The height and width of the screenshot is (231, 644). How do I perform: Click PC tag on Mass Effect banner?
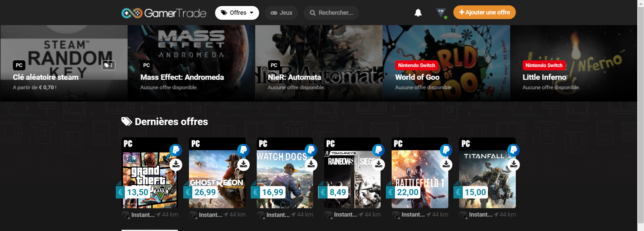146,65
